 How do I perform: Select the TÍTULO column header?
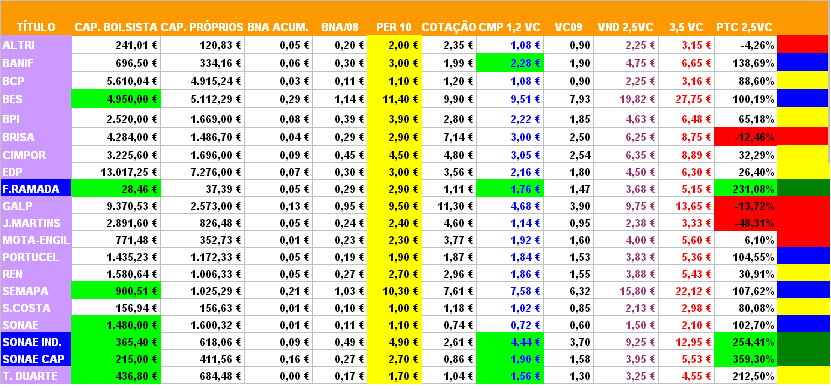pyautogui.click(x=36, y=27)
